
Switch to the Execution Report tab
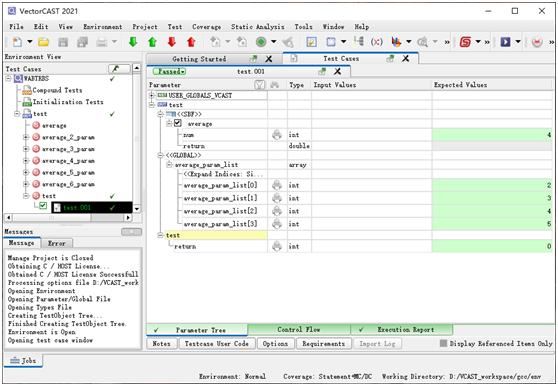402,330
